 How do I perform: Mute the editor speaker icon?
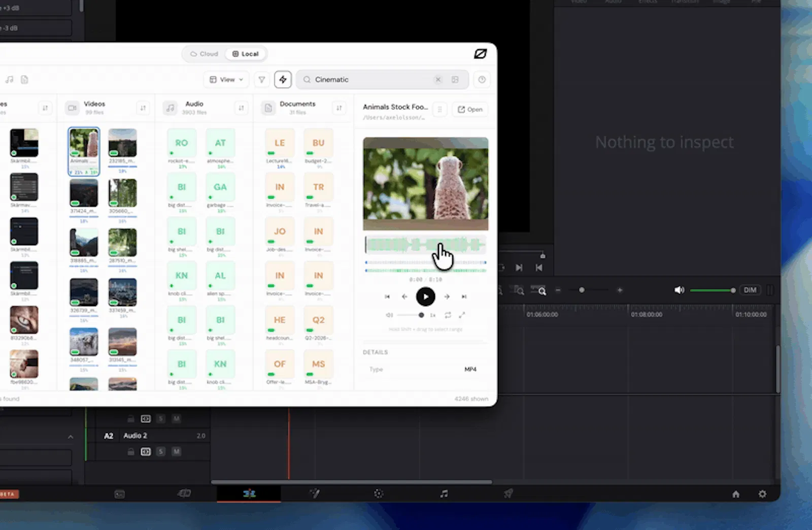click(x=679, y=290)
